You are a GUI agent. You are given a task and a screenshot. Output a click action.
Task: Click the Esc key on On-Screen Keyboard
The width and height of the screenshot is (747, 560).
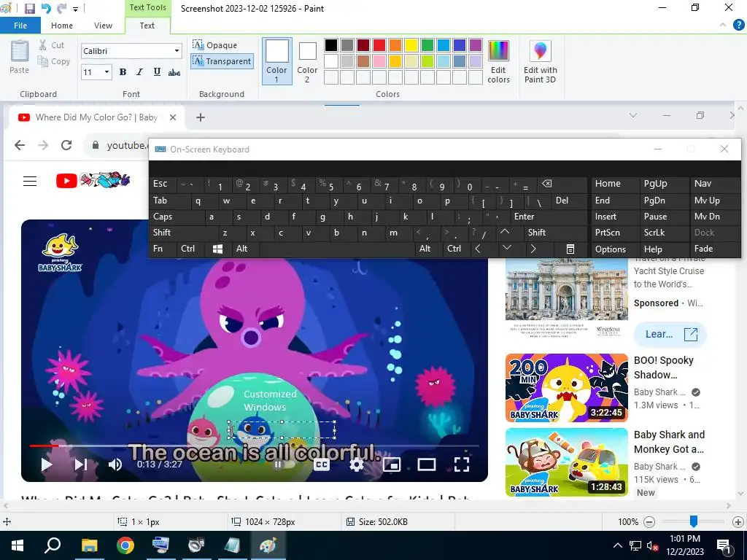[163, 184]
